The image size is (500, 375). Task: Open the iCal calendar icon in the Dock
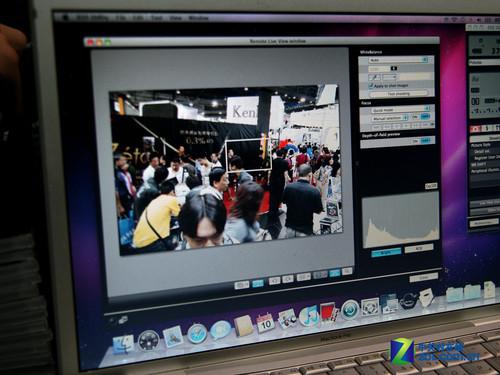click(x=265, y=323)
